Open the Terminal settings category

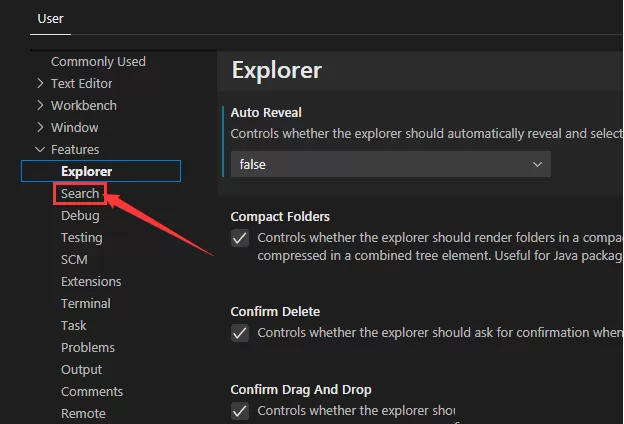[x=86, y=303]
